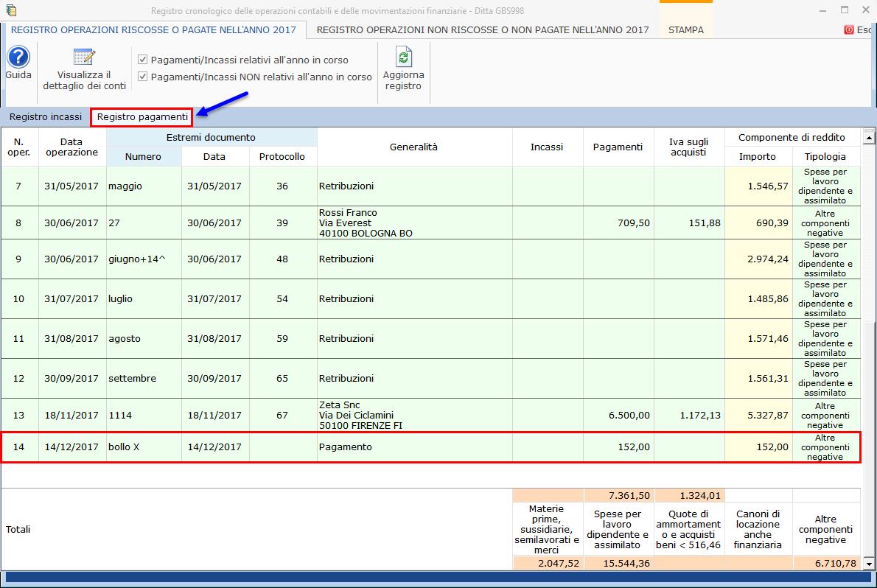The width and height of the screenshot is (877, 588).
Task: Select the Registro pagamenti tab
Action: click(x=142, y=117)
